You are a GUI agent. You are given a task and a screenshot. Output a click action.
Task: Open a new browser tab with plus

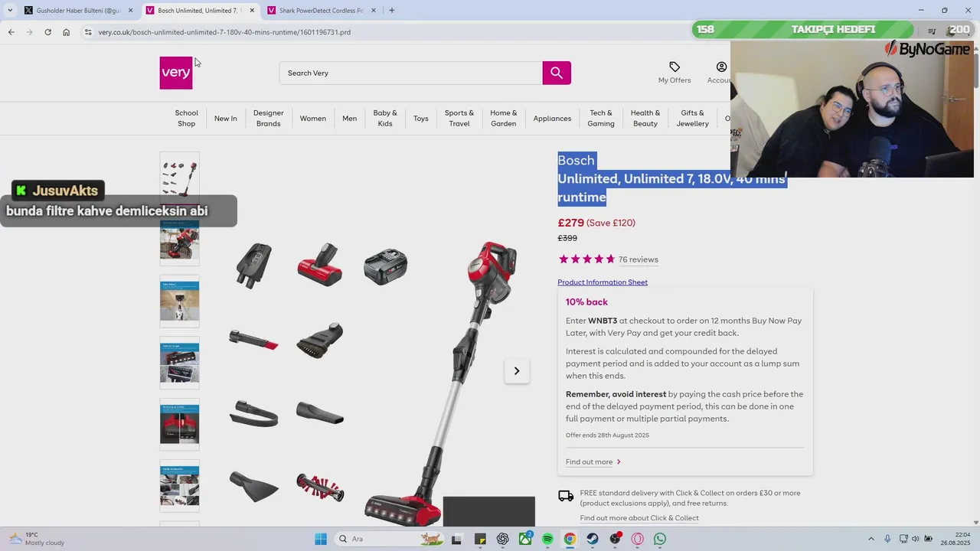[391, 11]
